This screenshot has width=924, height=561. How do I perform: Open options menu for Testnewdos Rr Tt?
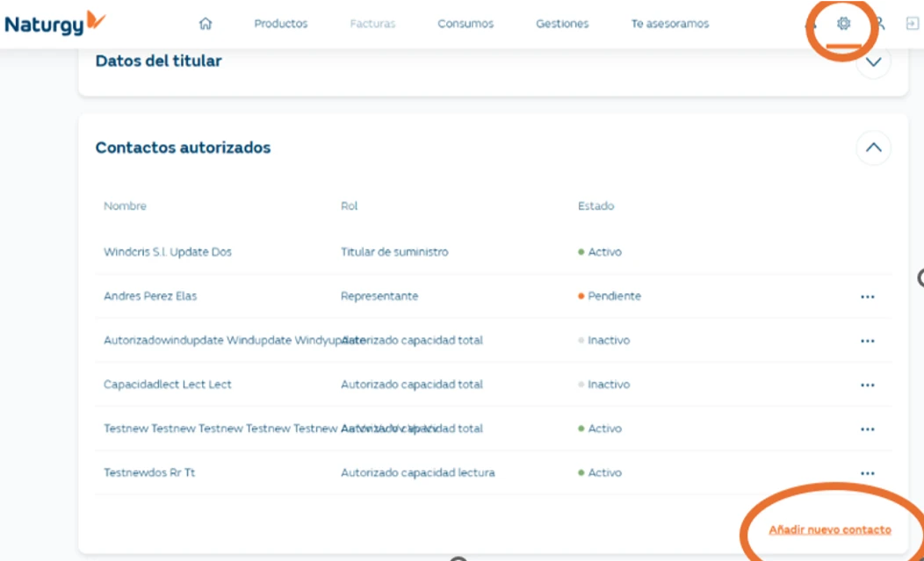pyautogui.click(x=867, y=473)
